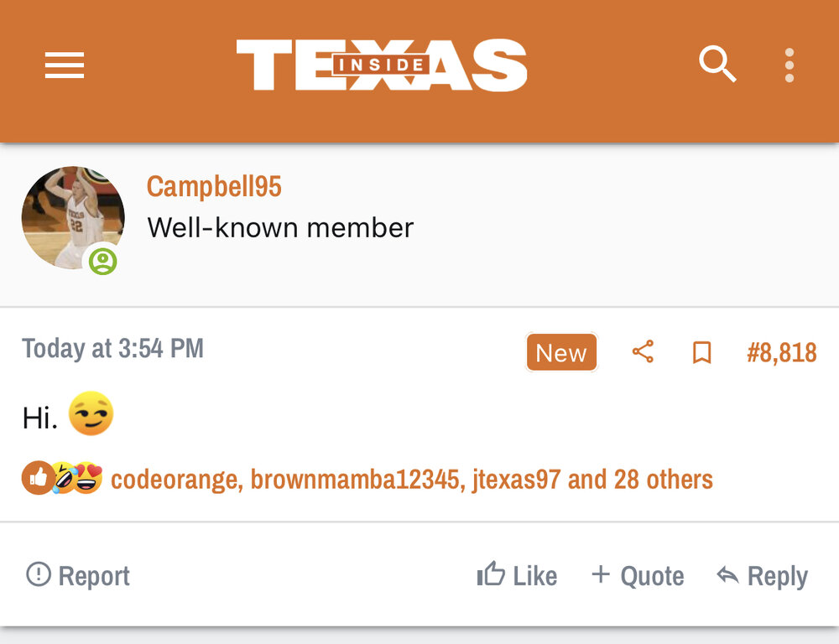The width and height of the screenshot is (839, 644).
Task: Click the thumbs-up reaction icon
Action: coord(37,479)
